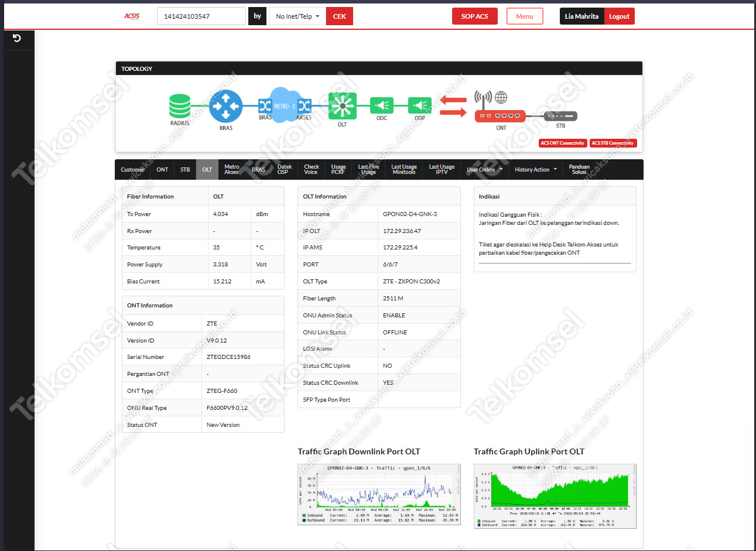Log out with the Logout button
This screenshot has width=756, height=551.
point(619,16)
